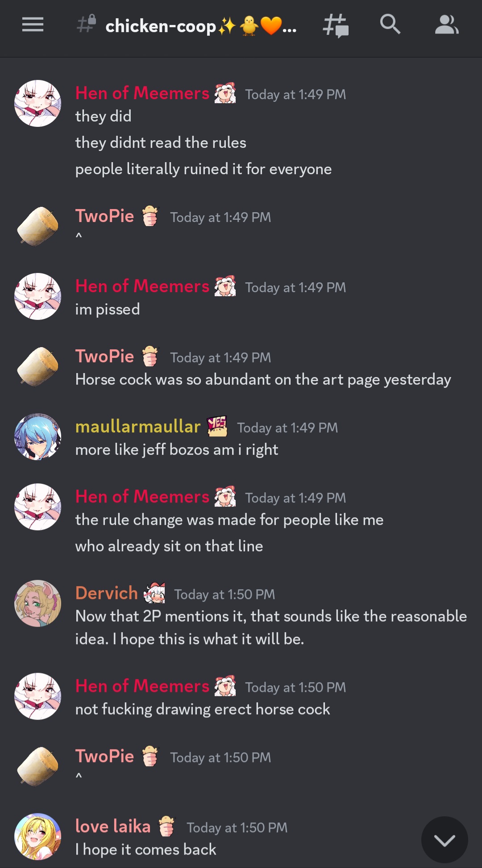
Task: Open the first Hen of Meemers username
Action: click(142, 93)
